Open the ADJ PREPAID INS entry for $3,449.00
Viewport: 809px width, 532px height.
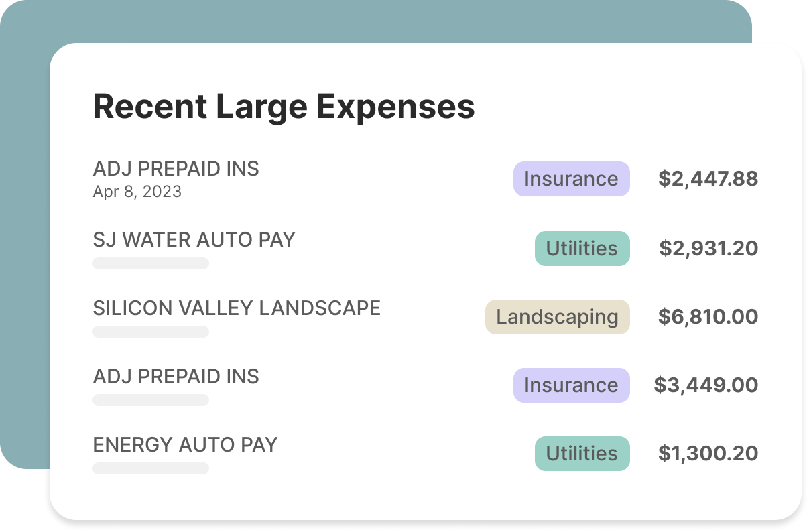(176, 377)
